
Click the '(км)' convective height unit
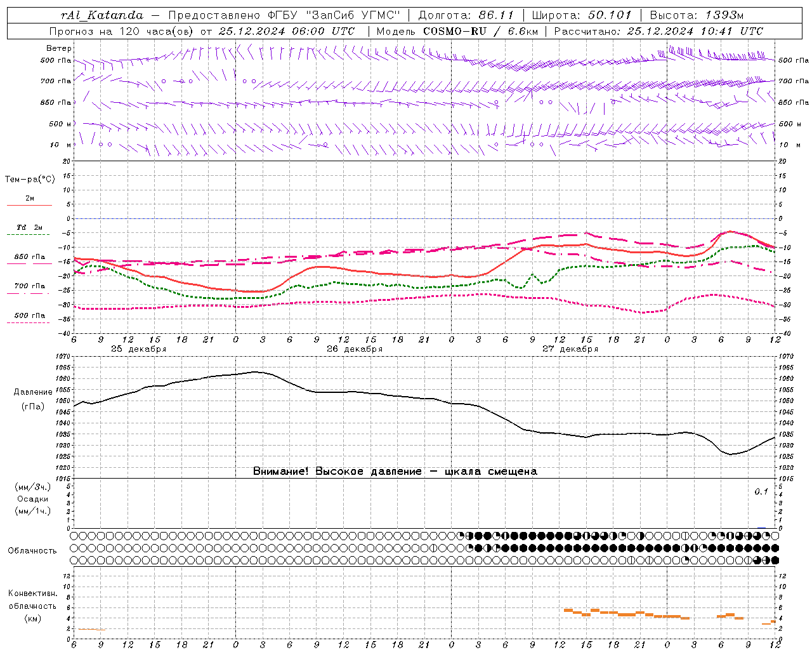[33, 618]
